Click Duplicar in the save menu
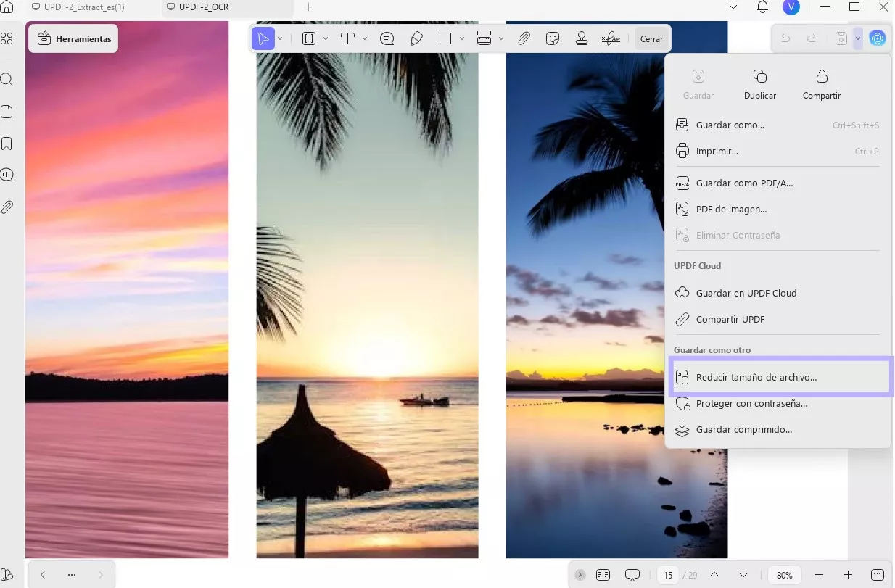This screenshot has height=588, width=895. click(x=760, y=84)
